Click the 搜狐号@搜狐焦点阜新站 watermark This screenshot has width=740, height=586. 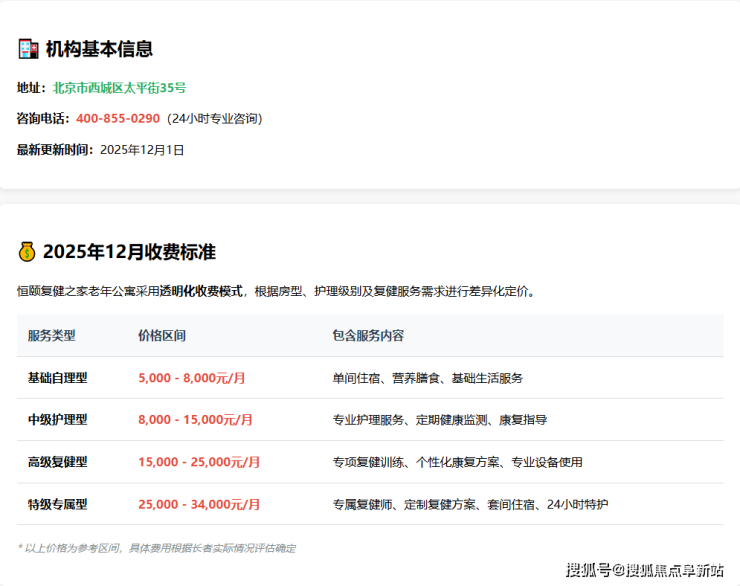point(645,570)
